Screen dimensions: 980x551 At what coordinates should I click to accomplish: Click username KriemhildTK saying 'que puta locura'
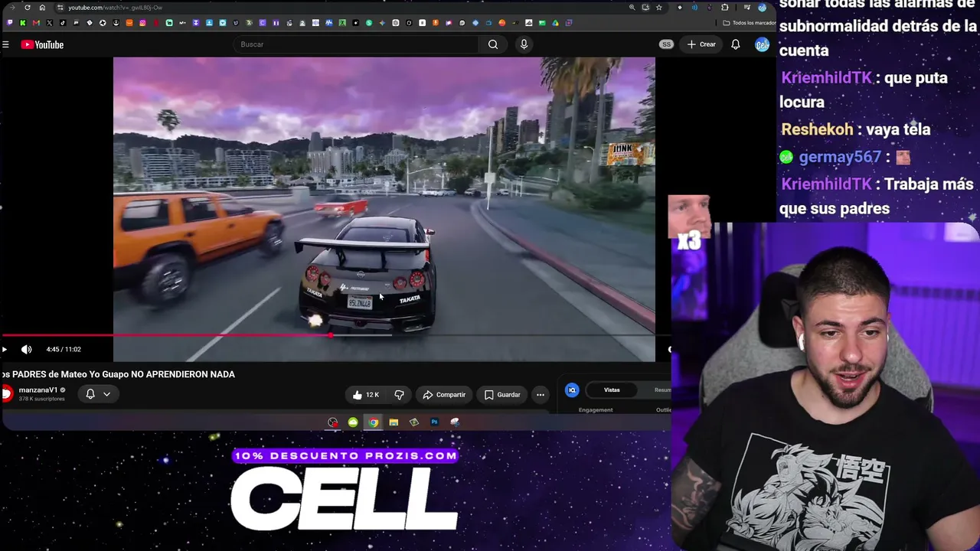pyautogui.click(x=826, y=78)
